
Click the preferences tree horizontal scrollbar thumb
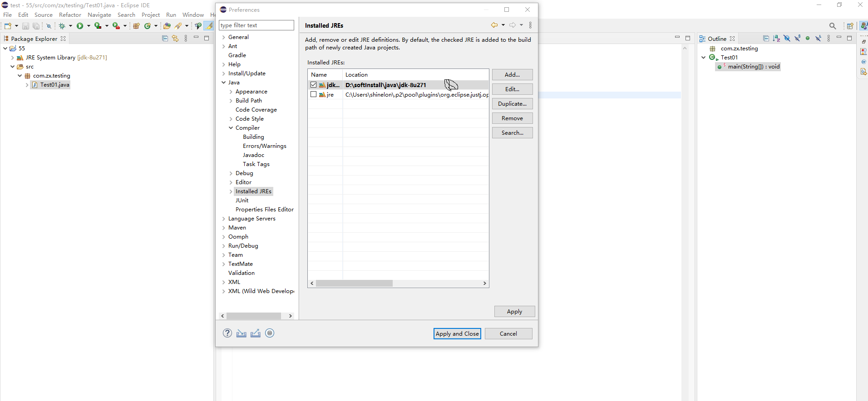tap(254, 316)
